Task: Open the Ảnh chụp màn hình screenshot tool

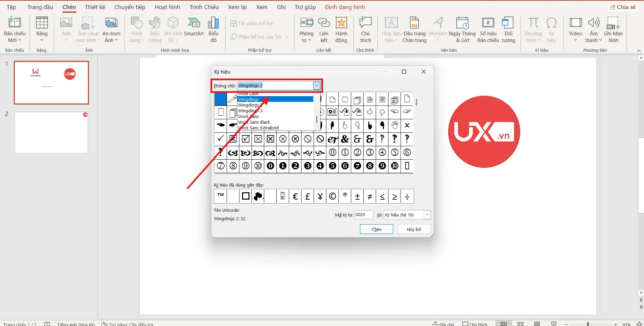Action: [x=88, y=30]
